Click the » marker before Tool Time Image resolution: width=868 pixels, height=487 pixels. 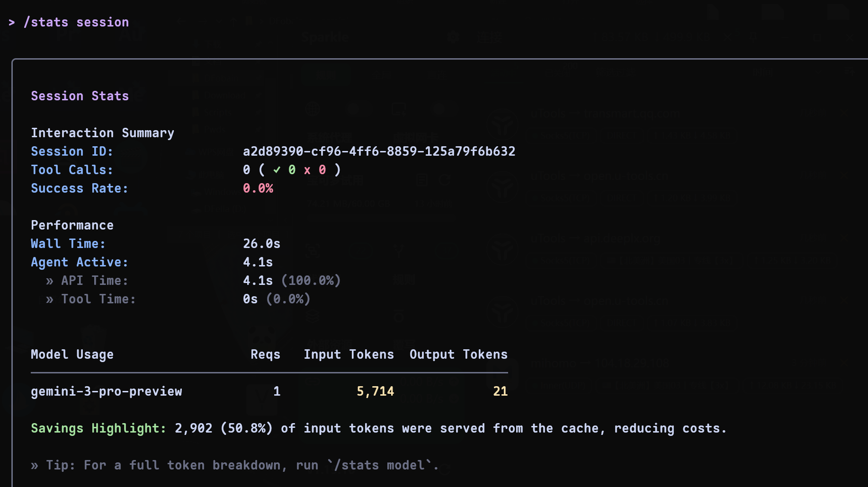point(50,300)
